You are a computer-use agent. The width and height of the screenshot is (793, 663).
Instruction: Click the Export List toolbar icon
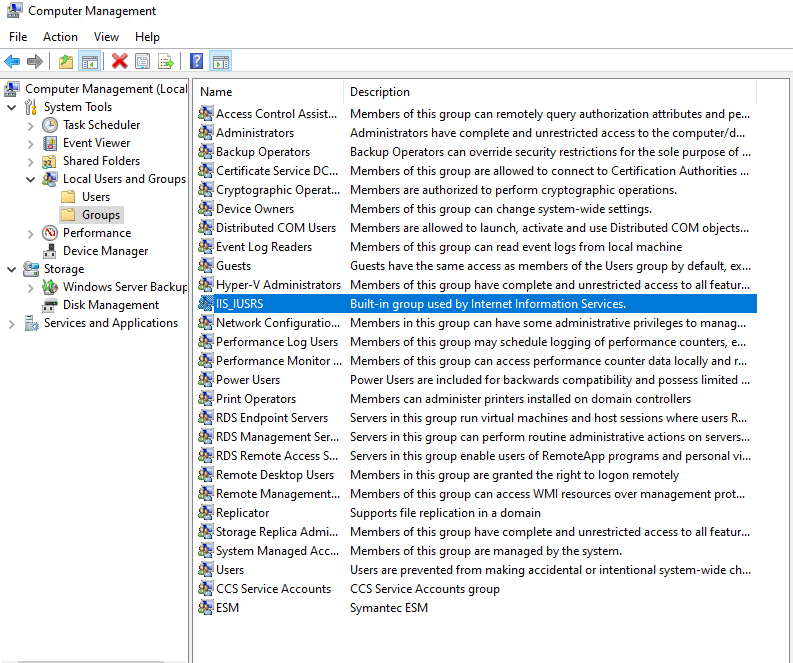coord(166,62)
